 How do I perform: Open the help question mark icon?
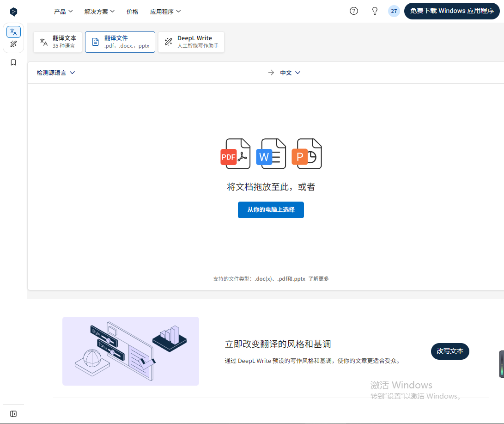tap(353, 11)
